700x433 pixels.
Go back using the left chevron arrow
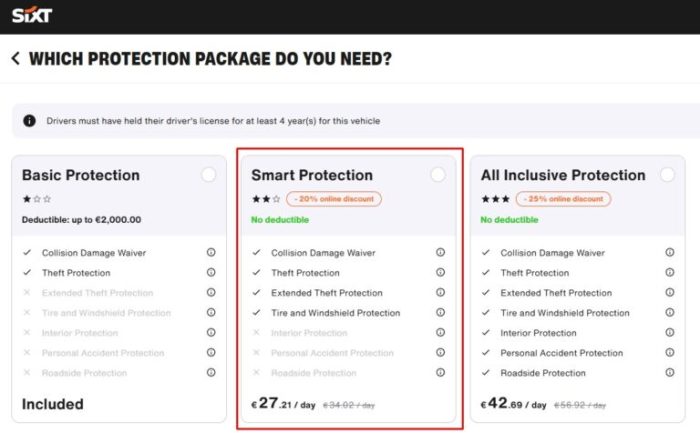click(x=16, y=58)
